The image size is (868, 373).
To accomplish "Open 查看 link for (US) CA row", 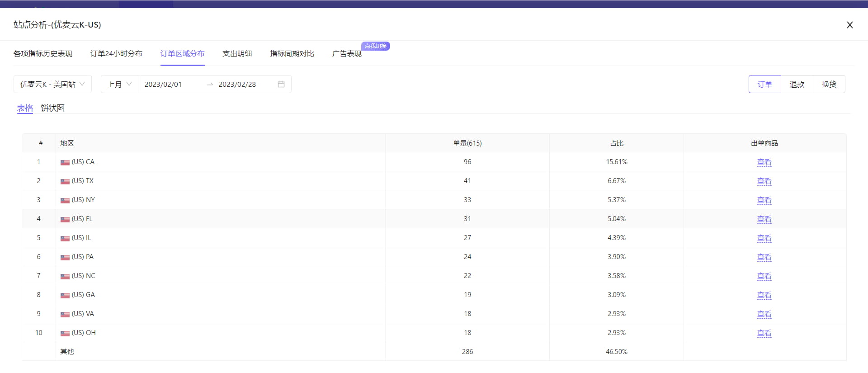I will (764, 162).
